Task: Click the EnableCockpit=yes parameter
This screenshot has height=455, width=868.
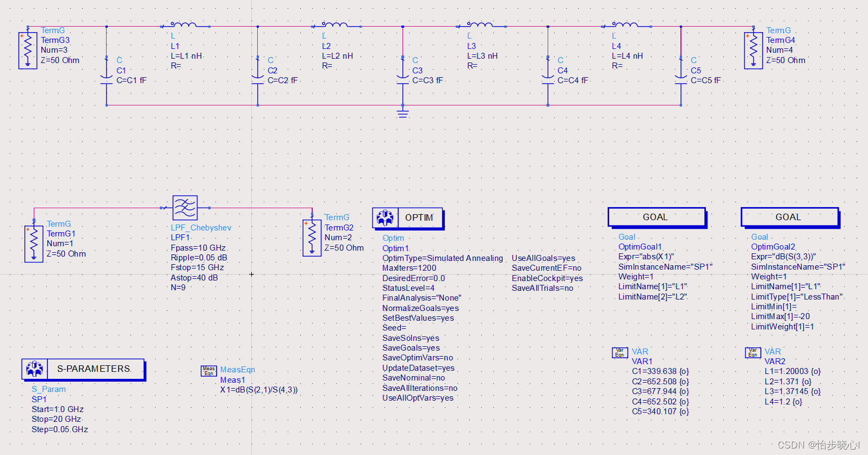Action: coord(547,278)
